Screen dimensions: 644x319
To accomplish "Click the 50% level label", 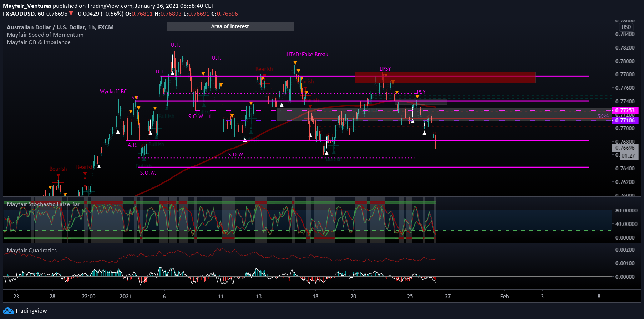I will (x=603, y=117).
